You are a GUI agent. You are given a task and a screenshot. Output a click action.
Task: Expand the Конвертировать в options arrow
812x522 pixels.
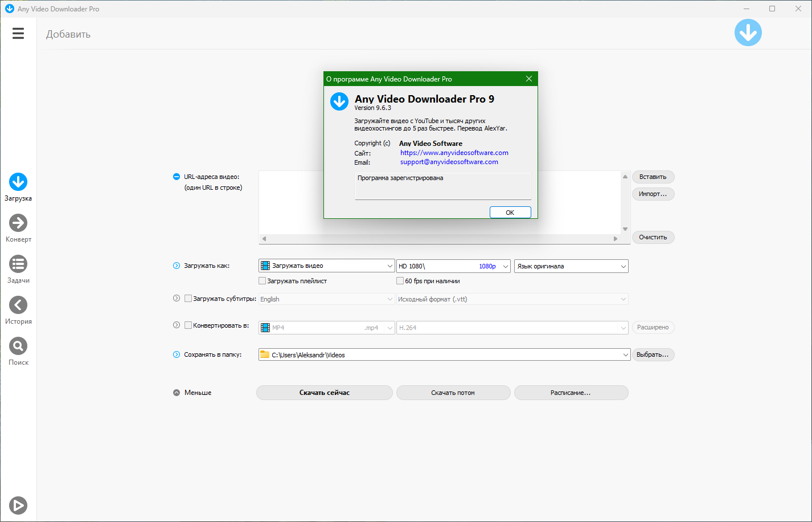click(x=177, y=325)
